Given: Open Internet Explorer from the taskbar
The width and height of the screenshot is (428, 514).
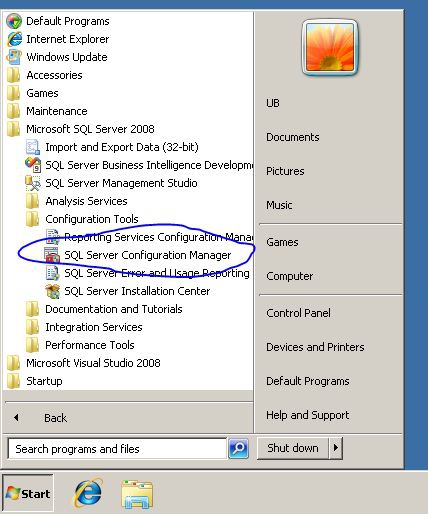Looking at the screenshot, I should coord(88,493).
